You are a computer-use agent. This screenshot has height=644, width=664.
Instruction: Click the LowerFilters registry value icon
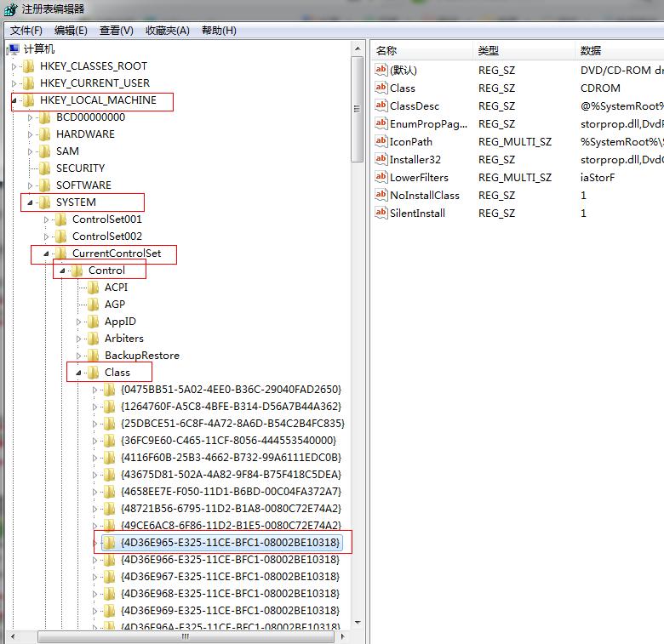click(381, 177)
